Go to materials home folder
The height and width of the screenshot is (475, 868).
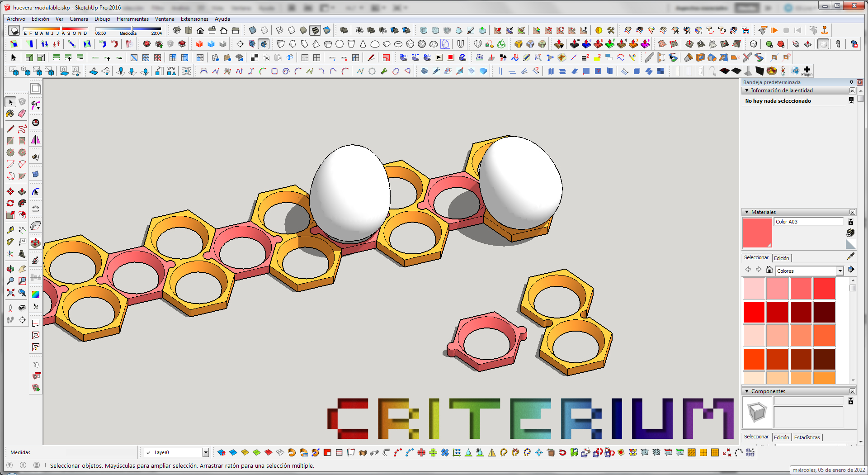[x=769, y=270]
